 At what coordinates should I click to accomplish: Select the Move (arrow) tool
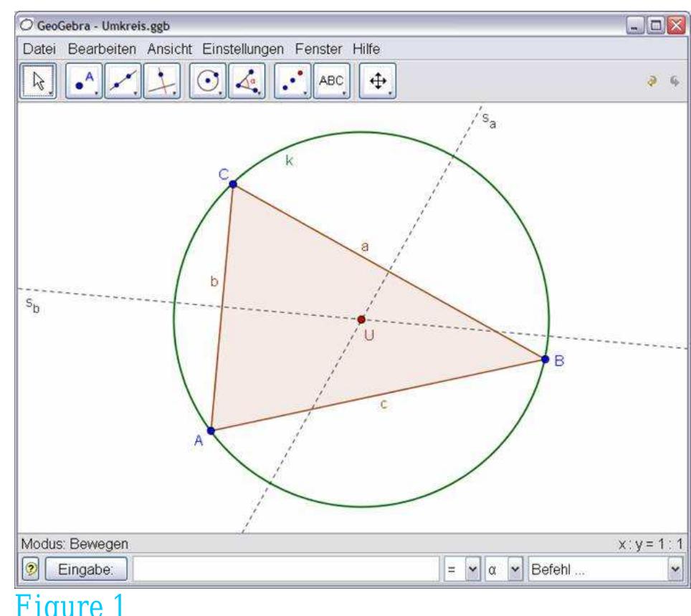point(38,81)
